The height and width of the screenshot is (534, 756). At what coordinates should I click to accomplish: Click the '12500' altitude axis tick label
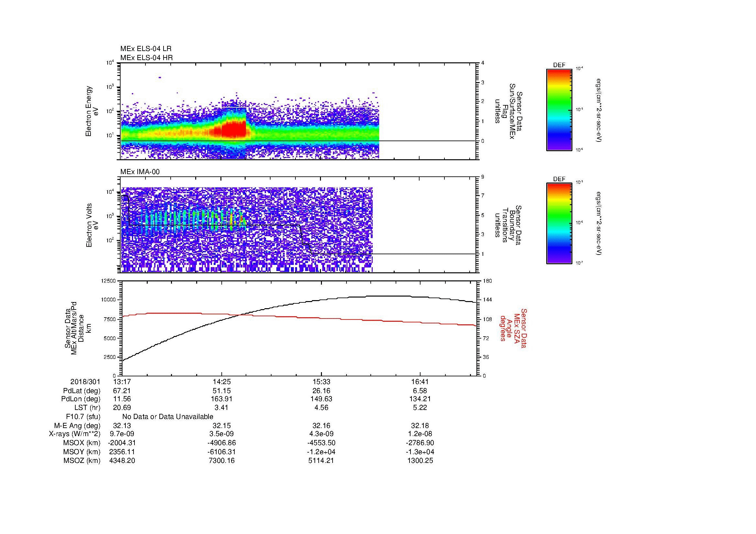[109, 281]
